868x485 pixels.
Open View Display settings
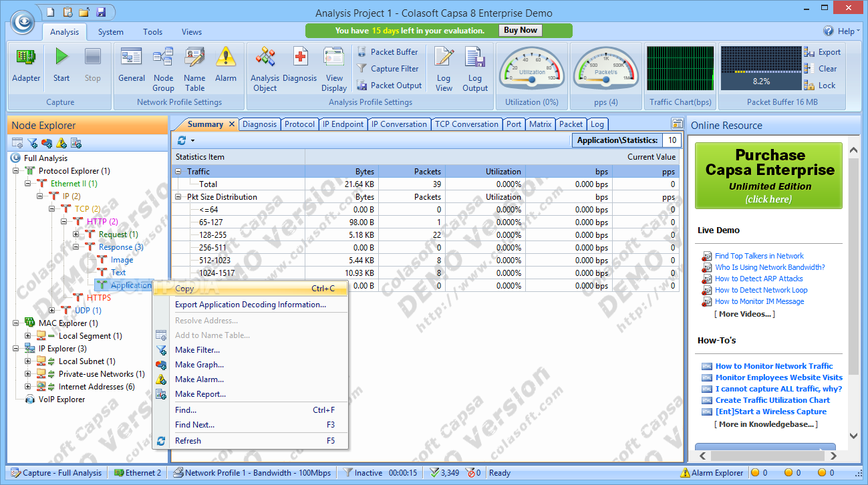334,69
